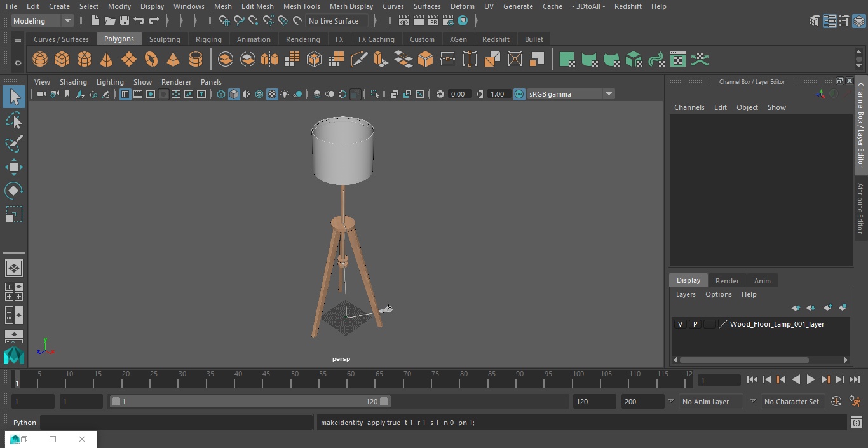
Task: Click the Save Scene icon
Action: coord(125,21)
